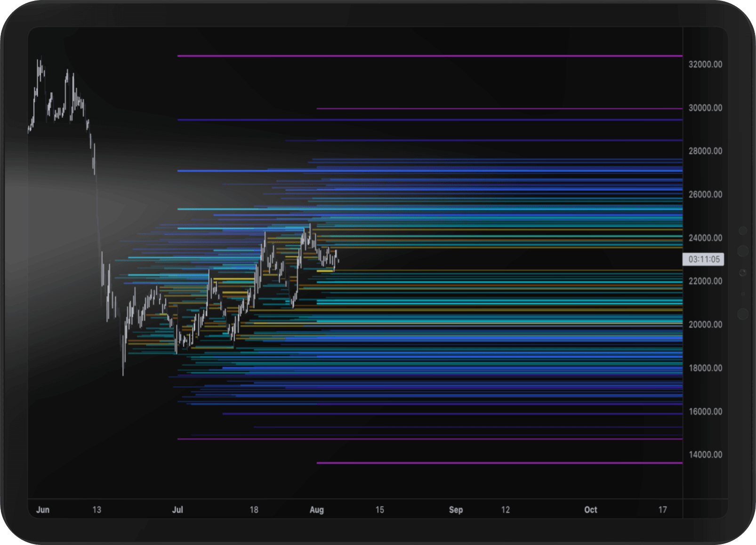The height and width of the screenshot is (545, 756).
Task: Click the Jun date label
Action: (43, 510)
